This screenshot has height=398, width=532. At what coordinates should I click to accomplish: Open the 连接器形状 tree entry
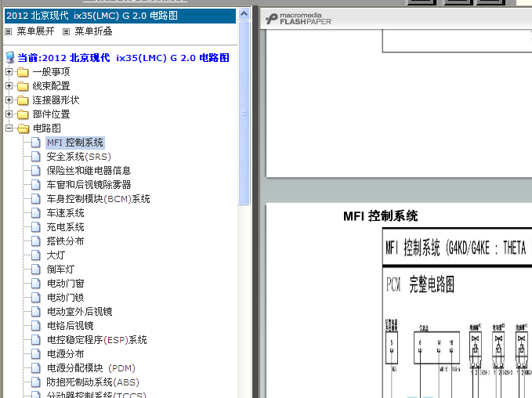[56, 100]
